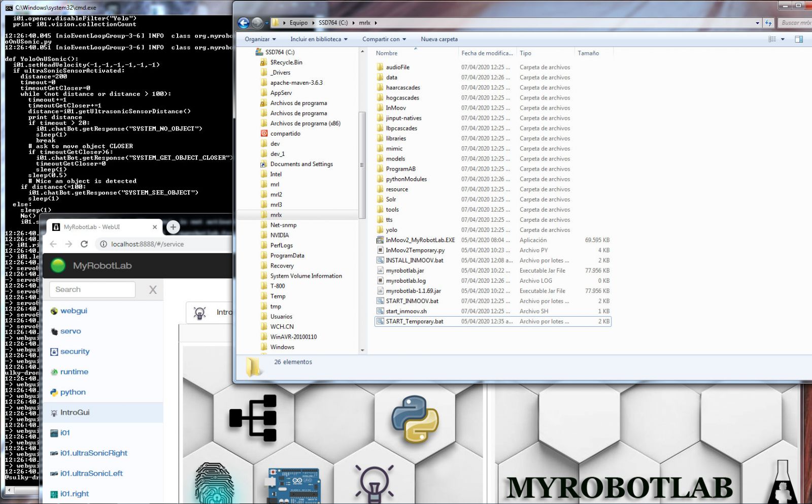Select the yolo folder
Viewport: 812px width, 504px height.
pyautogui.click(x=391, y=230)
